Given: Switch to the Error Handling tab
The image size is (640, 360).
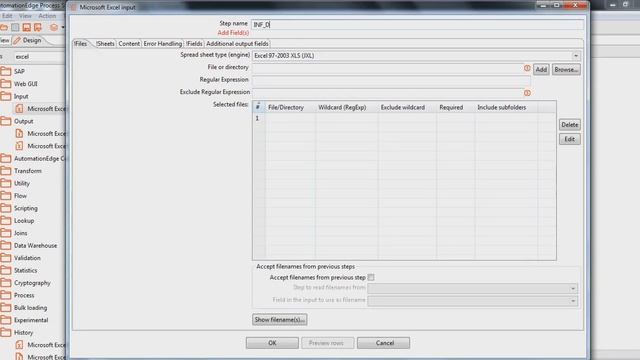Looking at the screenshot, I should point(162,44).
